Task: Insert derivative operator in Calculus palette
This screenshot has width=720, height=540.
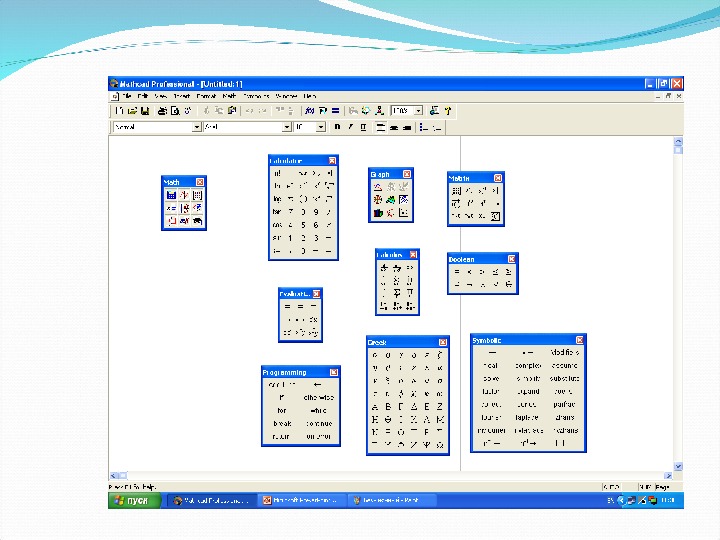Action: click(384, 267)
